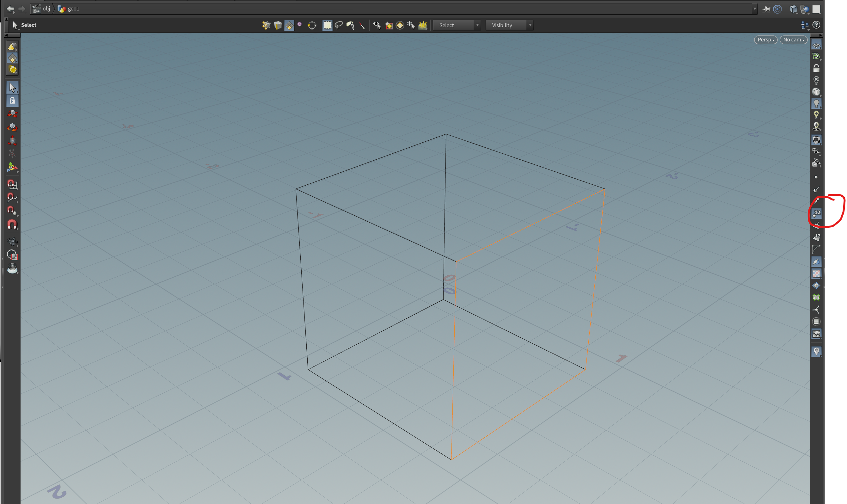
Task: Switch to breakpoint selection mode
Action: [312, 25]
